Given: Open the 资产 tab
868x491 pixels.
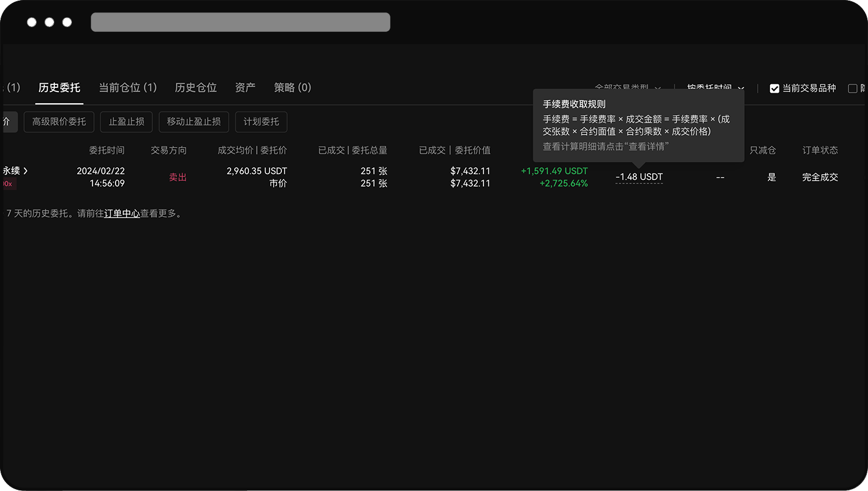Looking at the screenshot, I should (245, 87).
